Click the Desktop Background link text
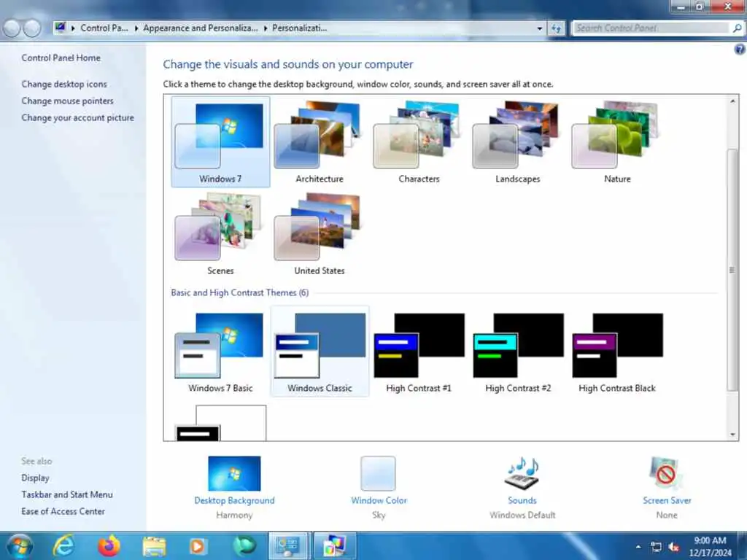747x560 pixels. (234, 500)
